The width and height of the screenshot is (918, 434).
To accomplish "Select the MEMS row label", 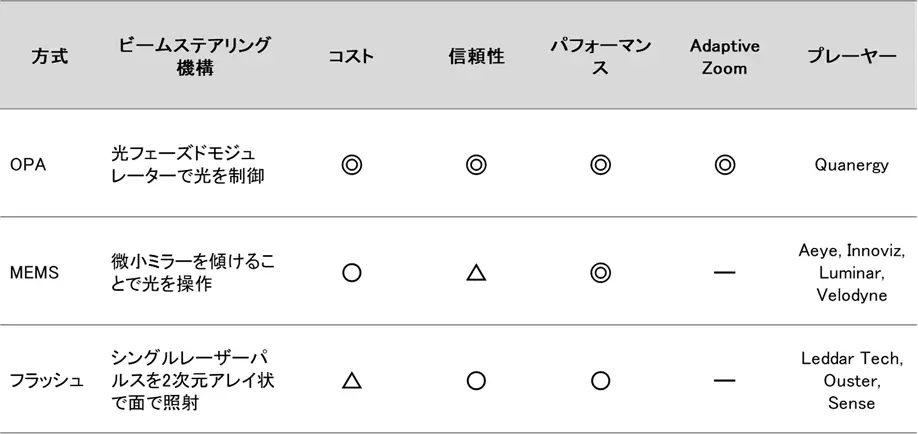I will [34, 273].
